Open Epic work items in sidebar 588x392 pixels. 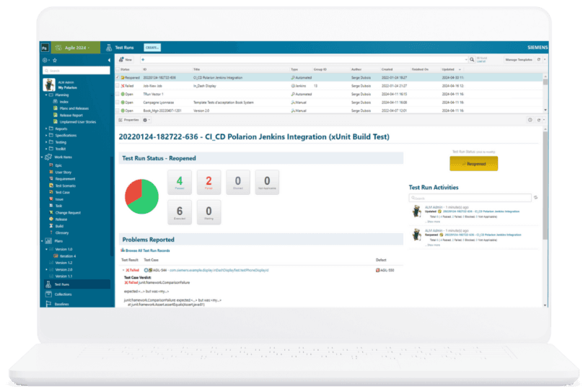pyautogui.click(x=55, y=165)
